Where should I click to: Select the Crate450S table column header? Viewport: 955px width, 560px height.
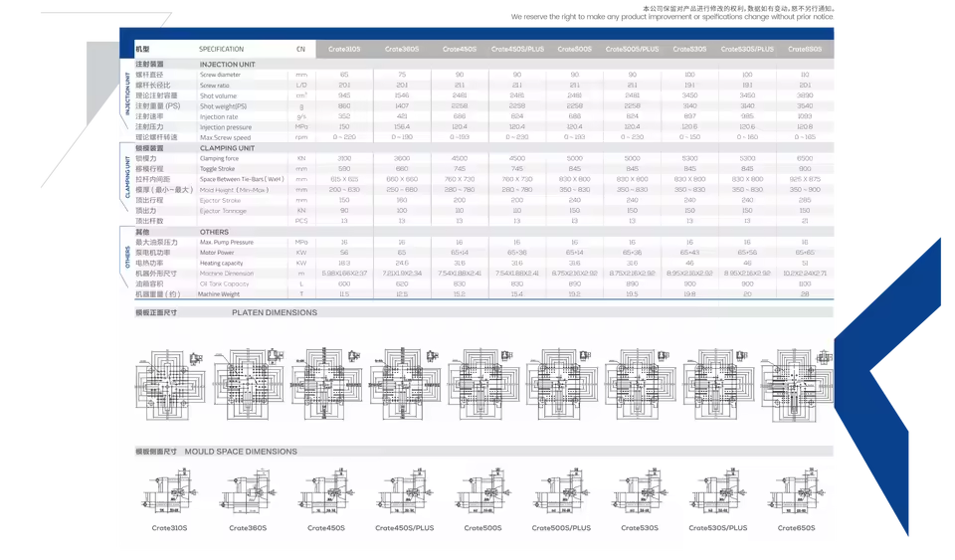(460, 50)
